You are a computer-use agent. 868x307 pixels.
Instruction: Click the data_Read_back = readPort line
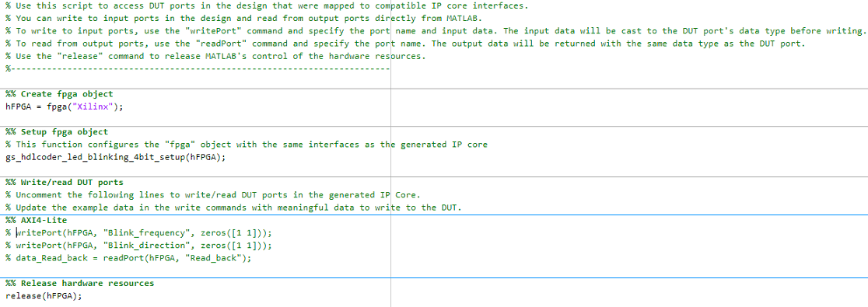(x=128, y=258)
